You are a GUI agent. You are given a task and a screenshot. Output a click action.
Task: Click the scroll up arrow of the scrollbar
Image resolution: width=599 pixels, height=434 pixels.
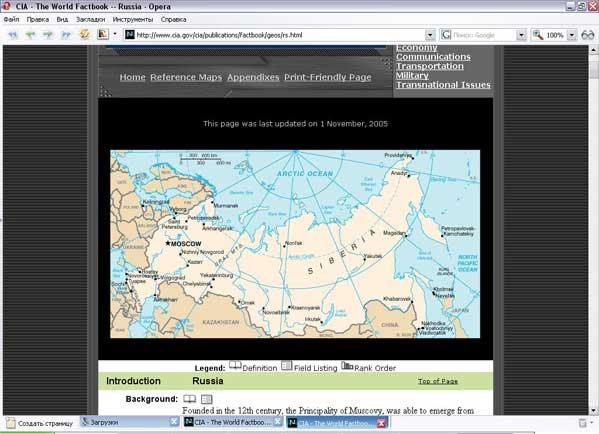point(593,49)
